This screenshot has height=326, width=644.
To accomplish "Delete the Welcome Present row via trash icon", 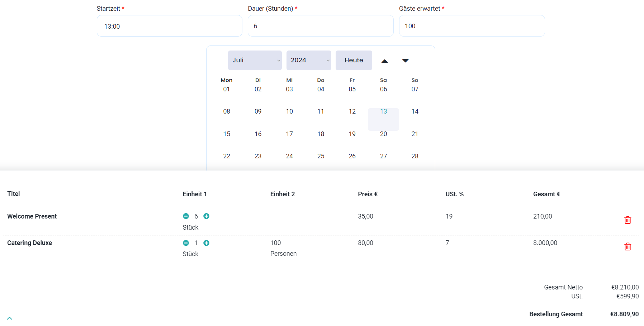I will (628, 220).
